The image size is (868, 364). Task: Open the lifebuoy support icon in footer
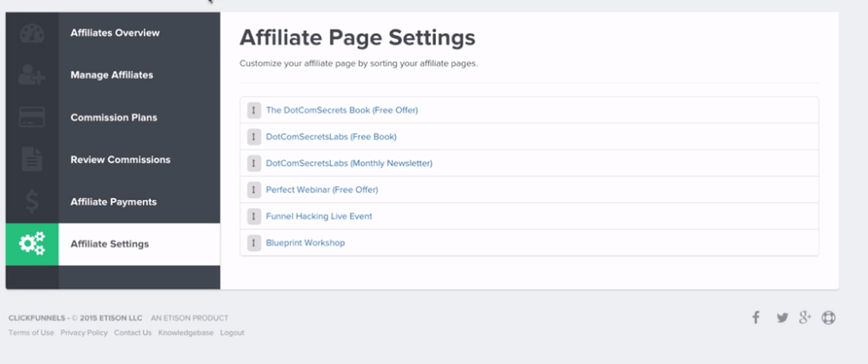[828, 318]
